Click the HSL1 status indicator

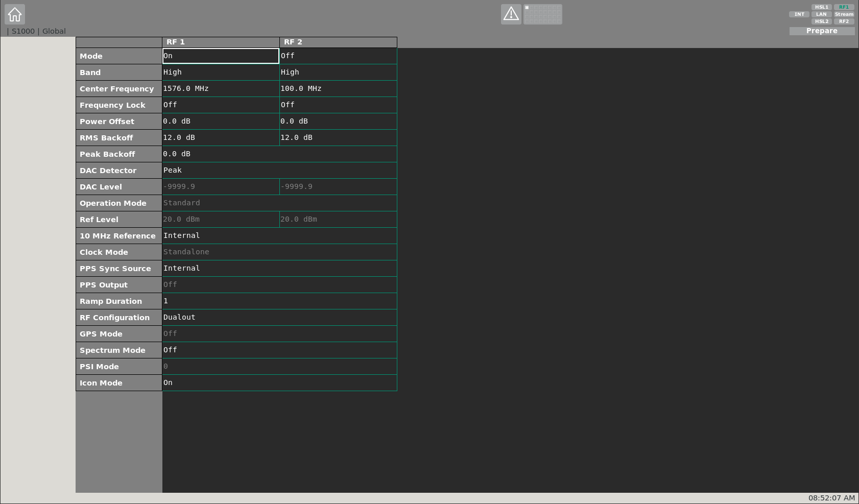point(821,7)
